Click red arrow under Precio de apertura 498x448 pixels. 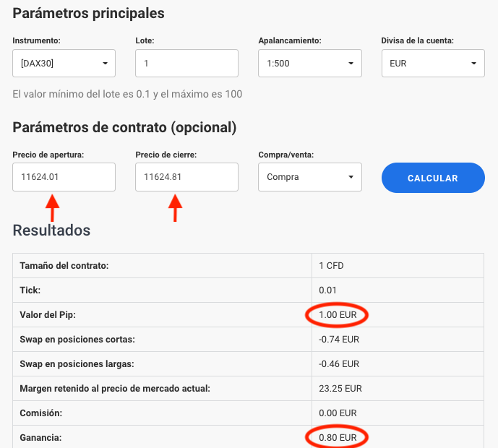coord(53,209)
